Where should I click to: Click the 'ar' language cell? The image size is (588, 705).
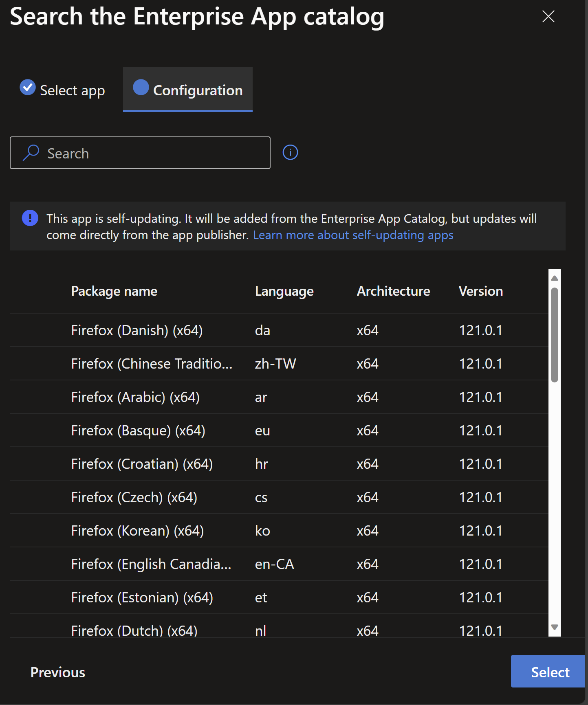tap(261, 397)
